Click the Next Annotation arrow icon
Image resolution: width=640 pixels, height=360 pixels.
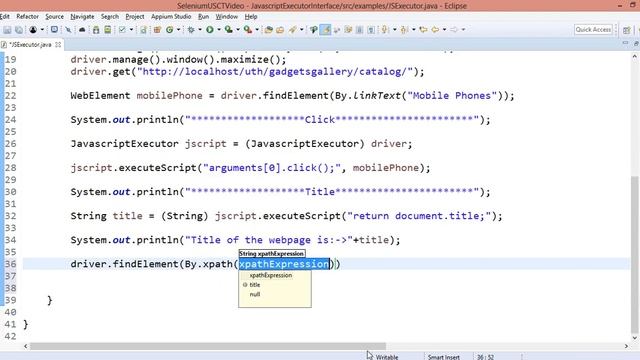(x=384, y=30)
